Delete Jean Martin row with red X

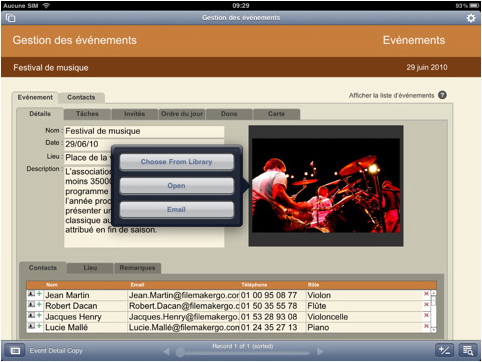[x=426, y=294]
